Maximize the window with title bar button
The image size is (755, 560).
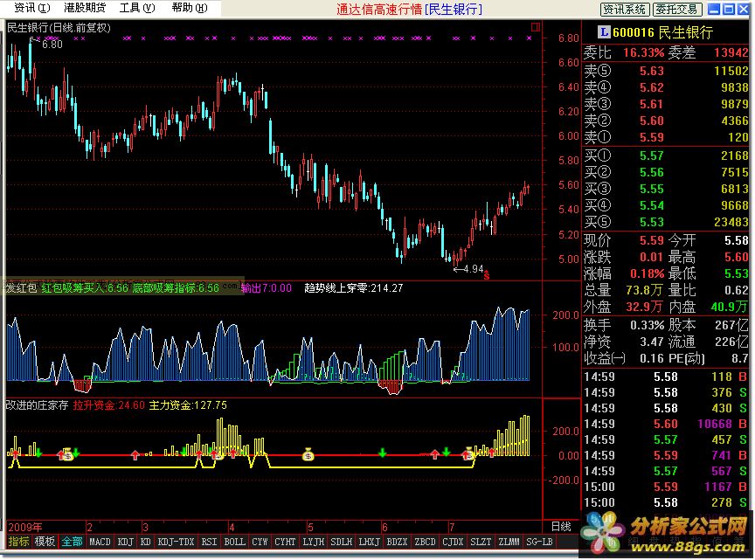pos(729,9)
